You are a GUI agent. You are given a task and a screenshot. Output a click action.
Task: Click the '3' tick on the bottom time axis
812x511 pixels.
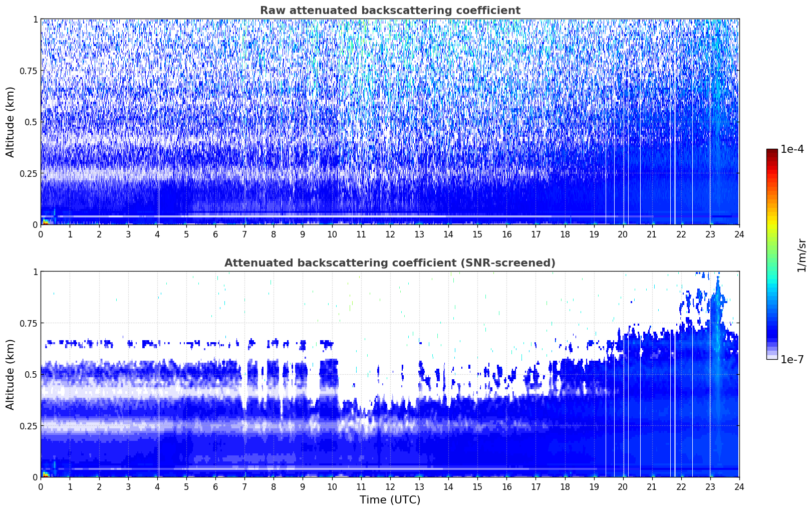tap(128, 487)
